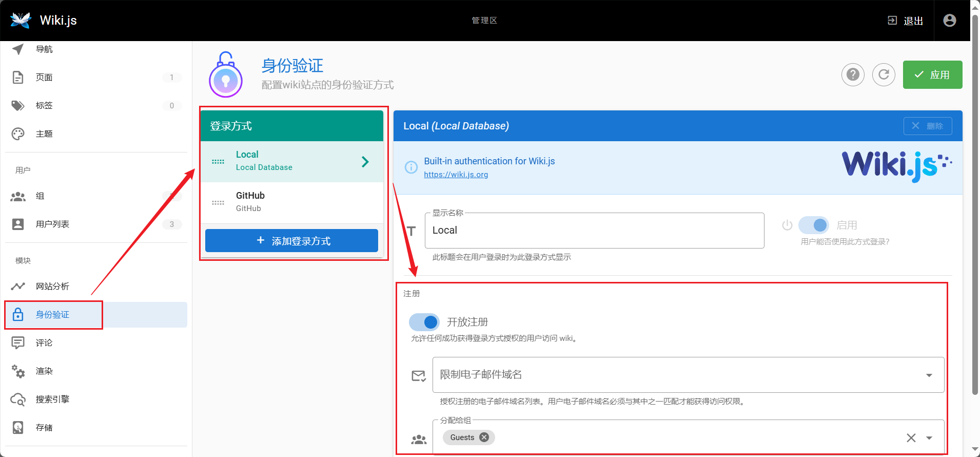Open the Pages item in the sidebar
Screen dimensions: 980x457
(x=44, y=78)
